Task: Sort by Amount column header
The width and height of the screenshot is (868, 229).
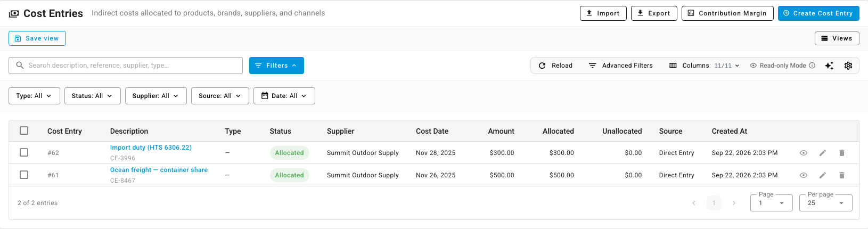Action: click(x=501, y=131)
